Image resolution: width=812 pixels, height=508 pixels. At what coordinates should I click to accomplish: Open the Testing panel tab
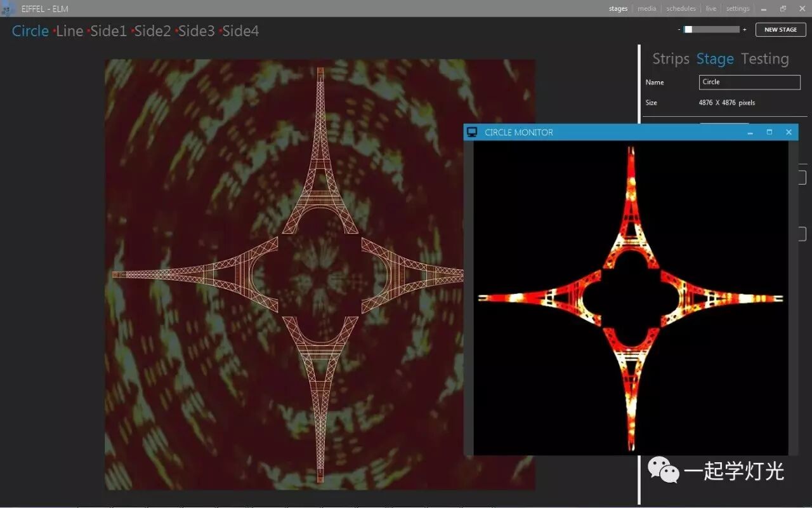coord(765,59)
